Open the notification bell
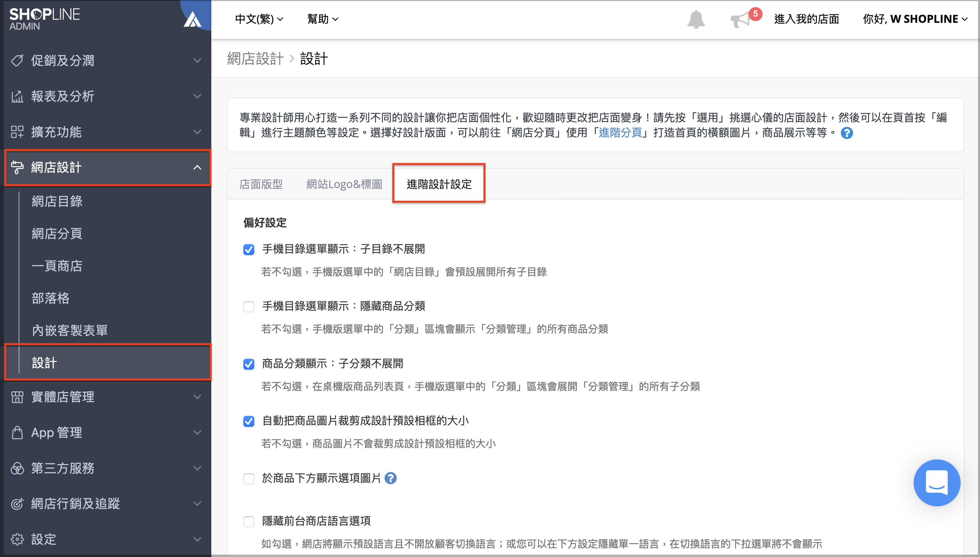980x557 pixels. [x=696, y=19]
